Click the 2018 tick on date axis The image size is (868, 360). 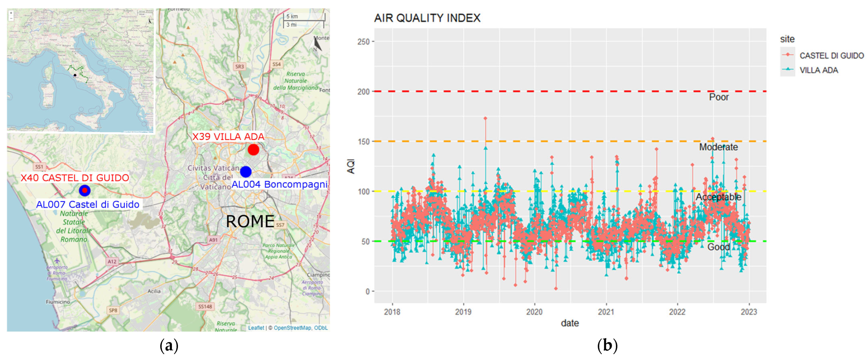(x=392, y=312)
